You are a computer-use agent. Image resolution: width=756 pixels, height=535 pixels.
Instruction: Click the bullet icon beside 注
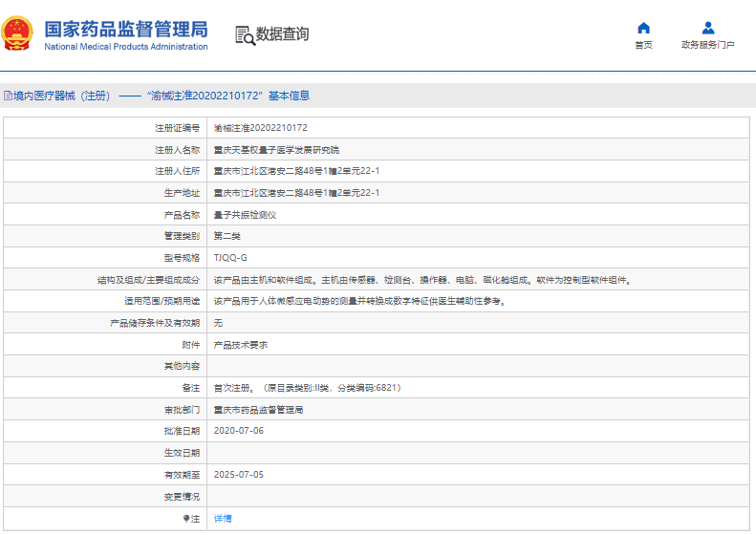tap(186, 518)
